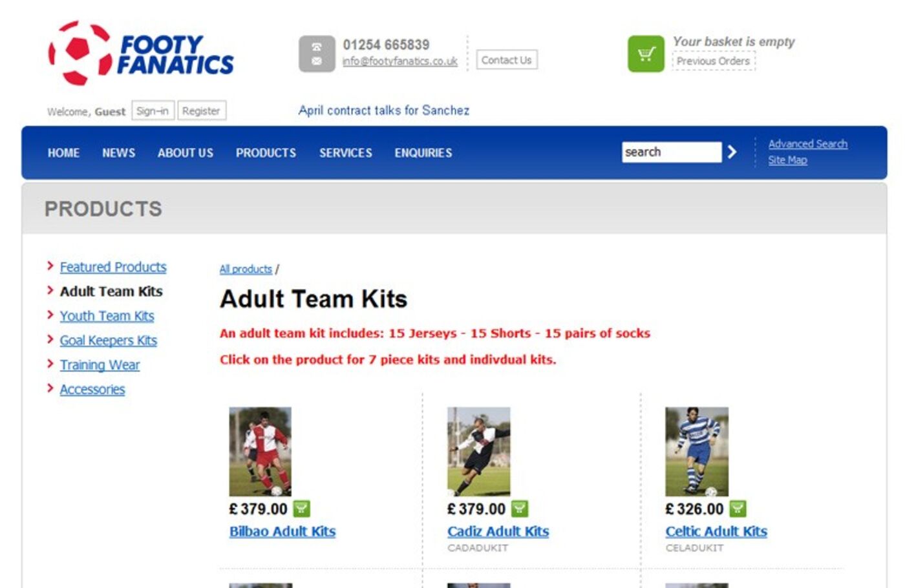Image resolution: width=905 pixels, height=588 pixels.
Task: Click the email envelope icon
Action: (x=316, y=60)
